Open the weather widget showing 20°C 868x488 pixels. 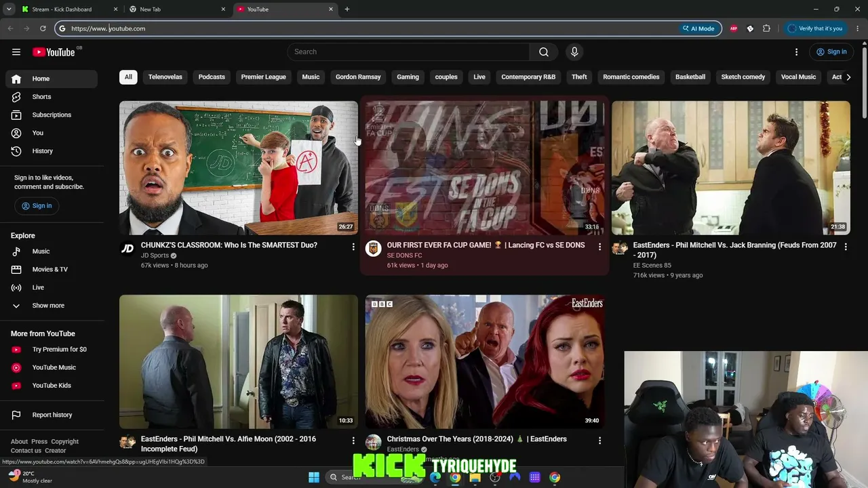pos(31,477)
